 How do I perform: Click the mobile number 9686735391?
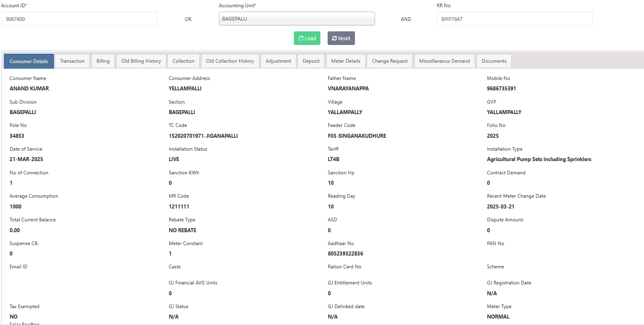point(501,88)
